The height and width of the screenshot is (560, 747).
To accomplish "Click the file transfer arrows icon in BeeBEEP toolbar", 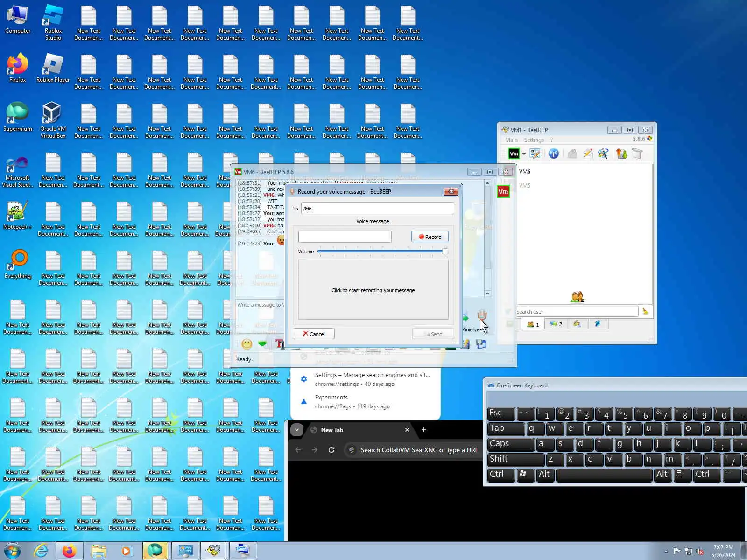I will (621, 154).
